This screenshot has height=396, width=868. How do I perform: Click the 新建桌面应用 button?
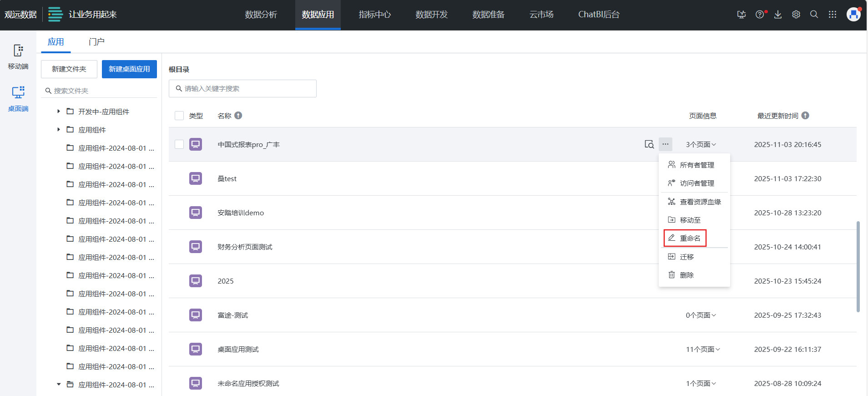(129, 69)
